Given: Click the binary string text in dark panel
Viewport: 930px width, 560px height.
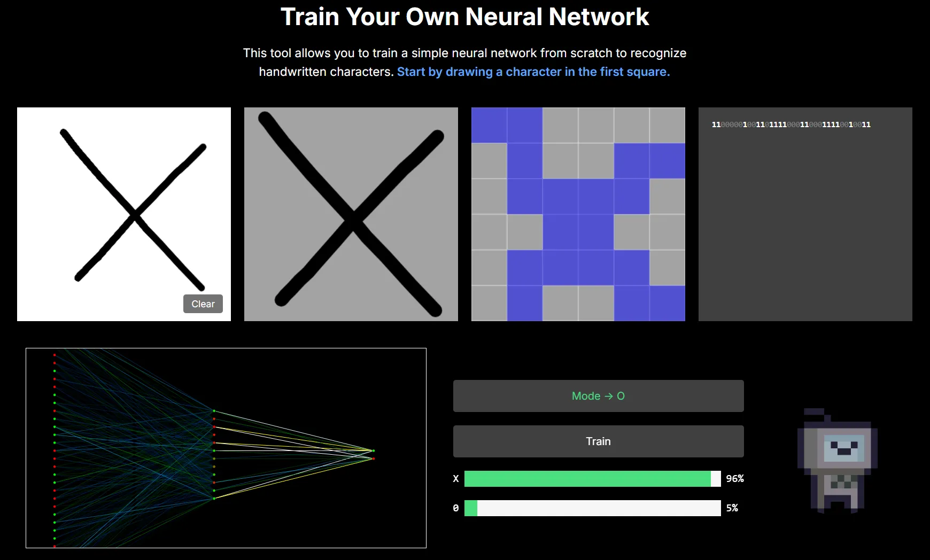Looking at the screenshot, I should point(790,125).
